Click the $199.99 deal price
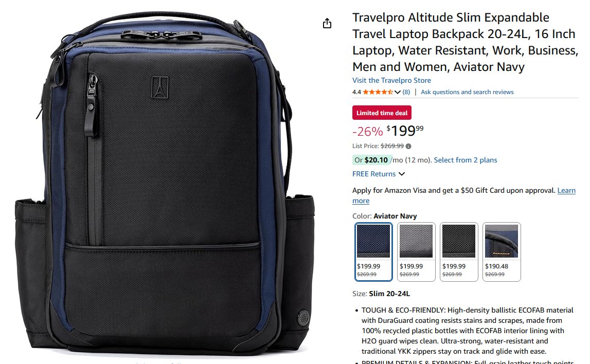This screenshot has width=590, height=364. [405, 131]
